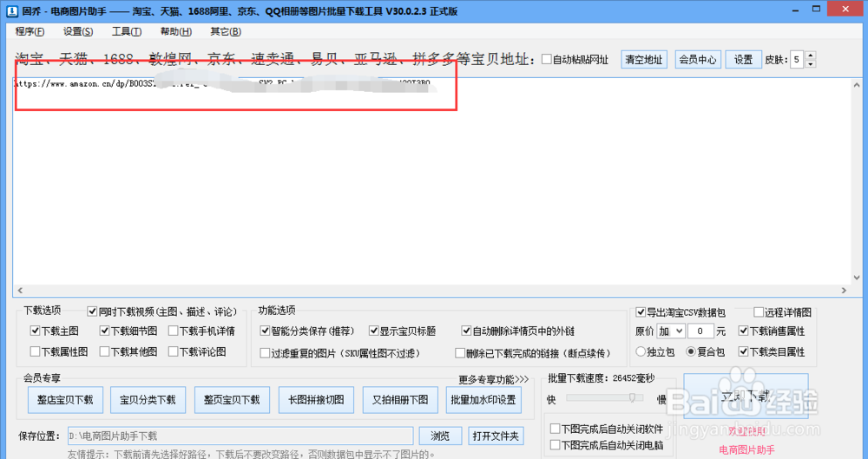Screen dimensions: 868x459
Task: Open the 其它(B) menu
Action: (x=226, y=31)
